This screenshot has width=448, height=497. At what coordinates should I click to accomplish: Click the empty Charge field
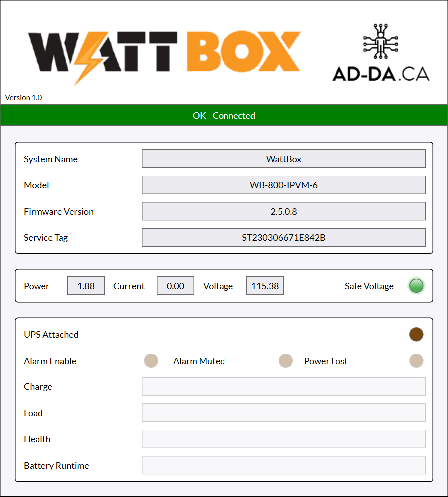283,387
